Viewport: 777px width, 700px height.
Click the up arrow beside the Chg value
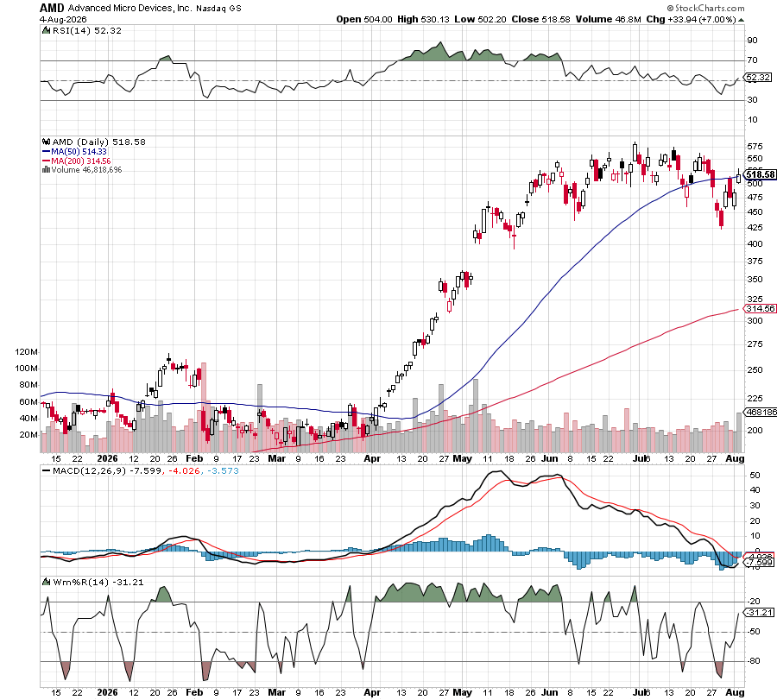click(741, 20)
